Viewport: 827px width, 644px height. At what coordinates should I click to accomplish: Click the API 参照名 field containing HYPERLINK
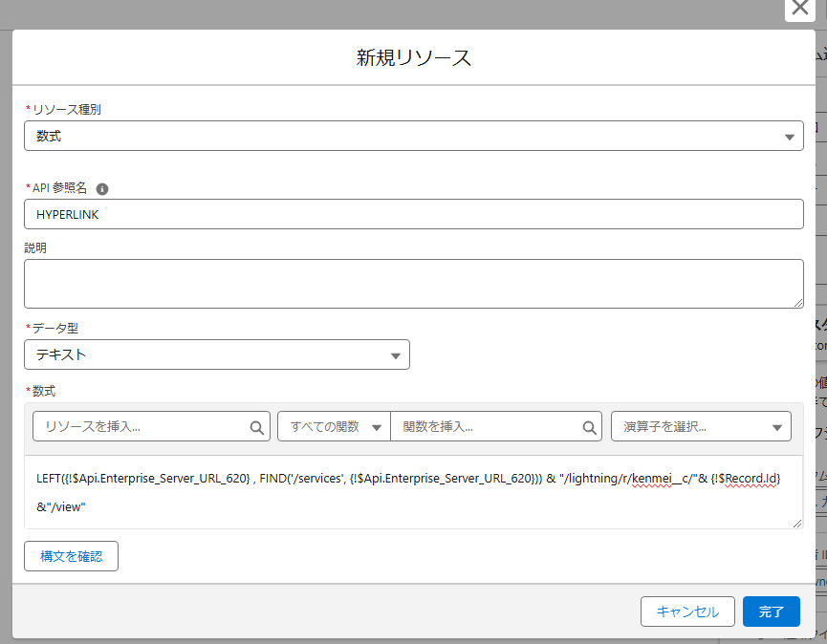(x=413, y=214)
